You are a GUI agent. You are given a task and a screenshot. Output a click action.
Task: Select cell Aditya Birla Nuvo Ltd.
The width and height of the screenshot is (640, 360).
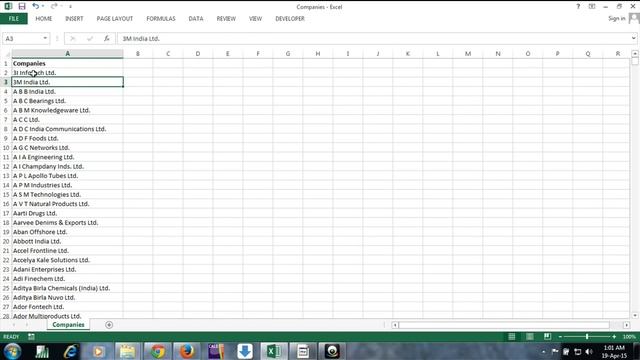(x=67, y=298)
